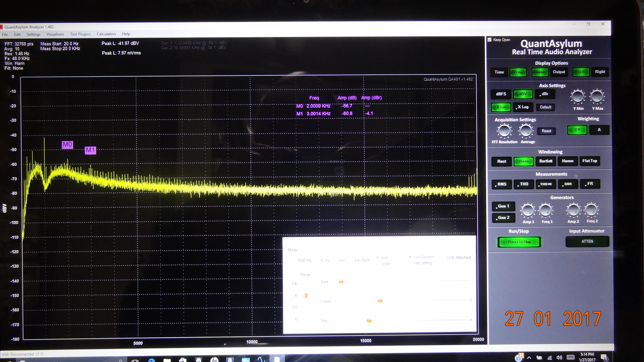Toggle Right channel display
The height and width of the screenshot is (362, 644).
[x=600, y=72]
